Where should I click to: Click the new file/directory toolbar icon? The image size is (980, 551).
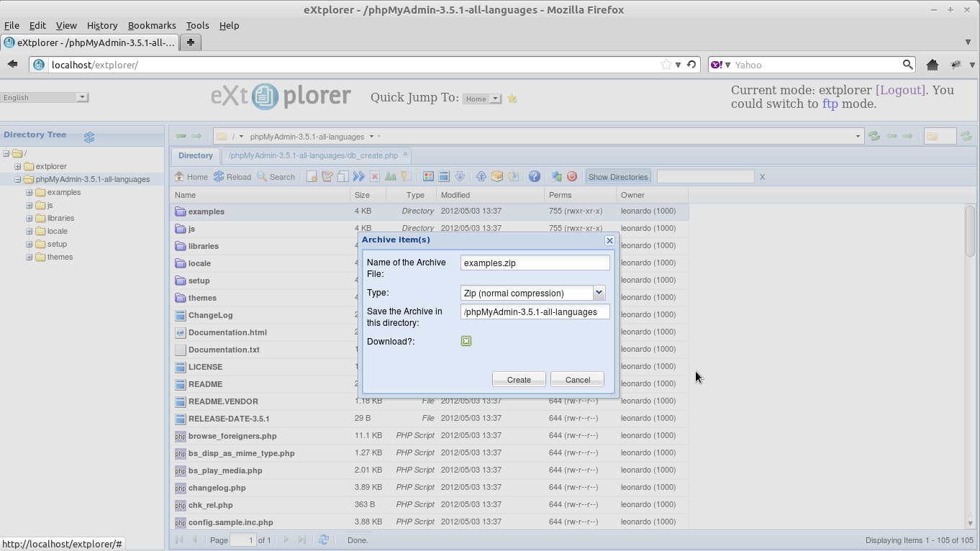pos(312,177)
